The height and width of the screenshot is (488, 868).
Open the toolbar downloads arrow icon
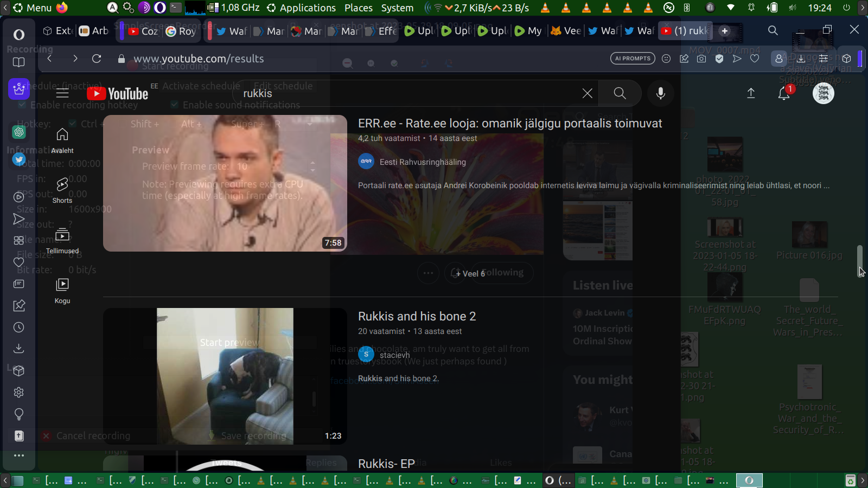(x=801, y=59)
